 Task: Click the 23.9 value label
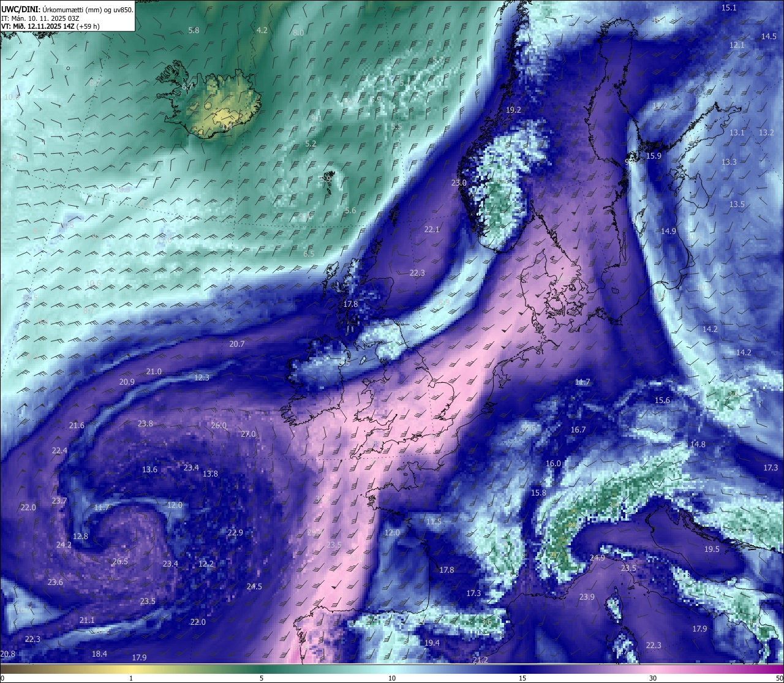pyautogui.click(x=587, y=597)
